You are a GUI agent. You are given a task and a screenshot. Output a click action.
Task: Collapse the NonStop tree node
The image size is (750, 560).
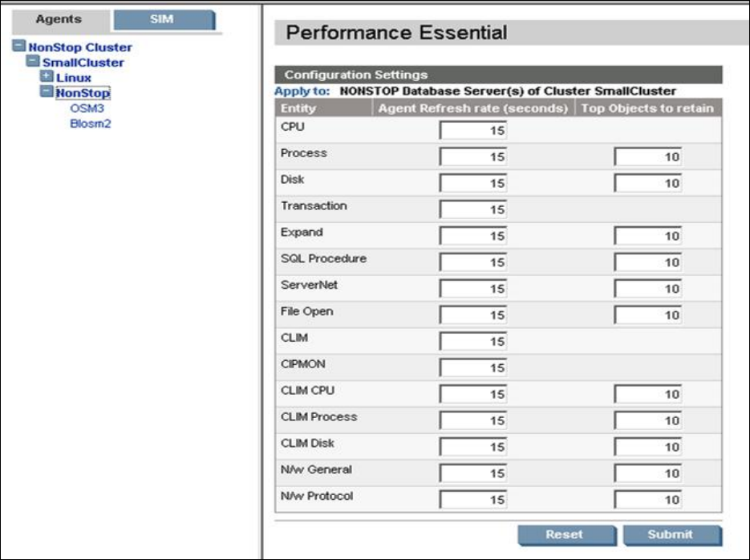tap(47, 93)
